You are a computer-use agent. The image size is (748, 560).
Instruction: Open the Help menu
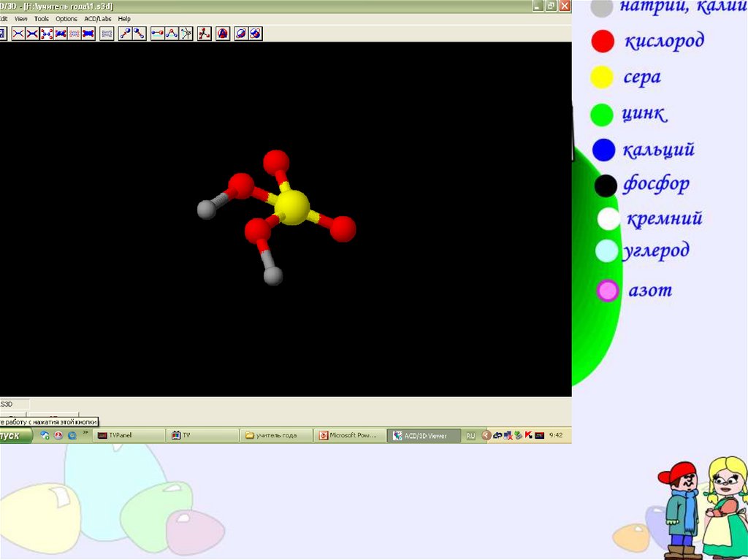[x=124, y=18]
